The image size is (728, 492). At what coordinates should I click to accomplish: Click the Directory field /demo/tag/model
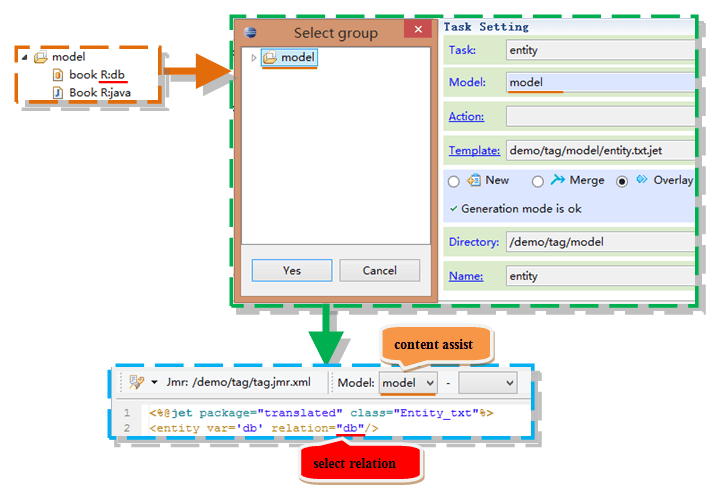pyautogui.click(x=601, y=242)
